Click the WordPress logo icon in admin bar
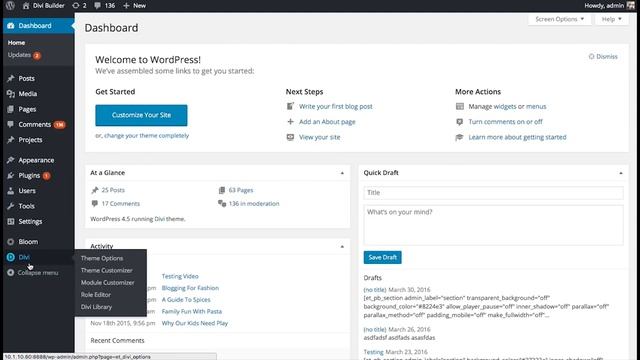The height and width of the screenshot is (360, 640). click(10, 6)
